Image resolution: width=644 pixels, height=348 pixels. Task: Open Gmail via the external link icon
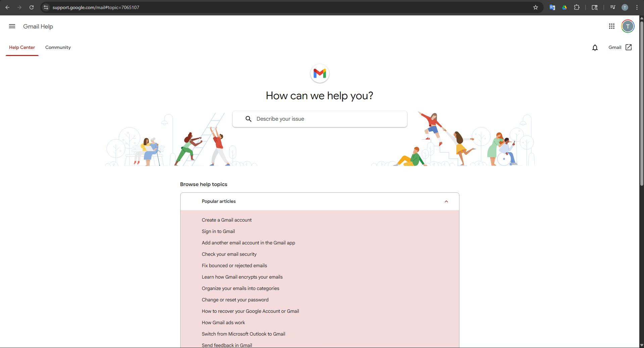pyautogui.click(x=629, y=47)
